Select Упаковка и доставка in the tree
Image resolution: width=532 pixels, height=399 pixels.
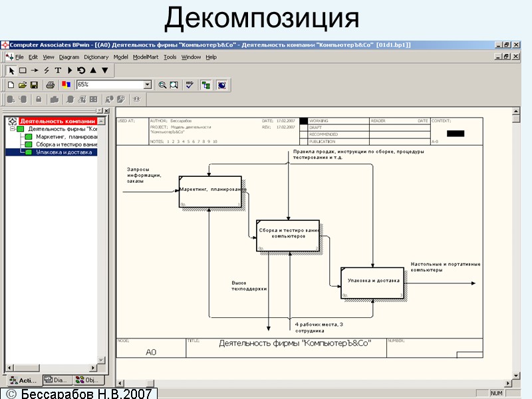click(x=57, y=152)
